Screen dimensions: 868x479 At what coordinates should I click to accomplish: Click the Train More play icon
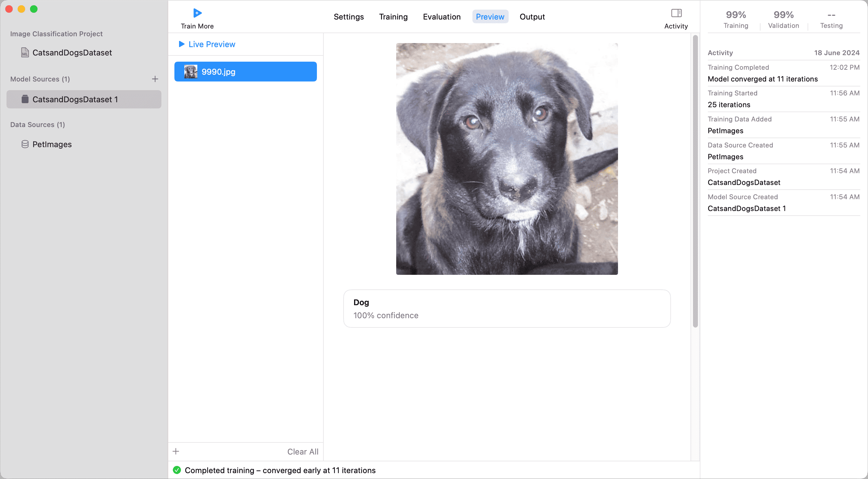click(x=197, y=13)
